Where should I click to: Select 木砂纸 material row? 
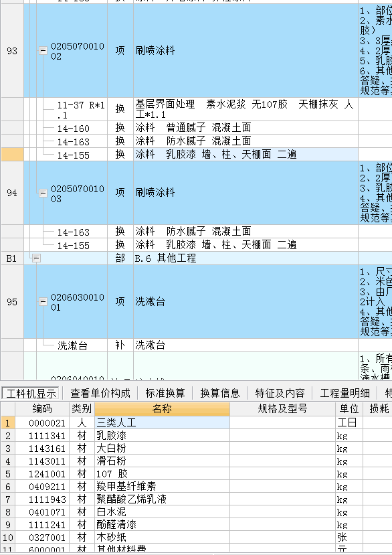(x=162, y=538)
